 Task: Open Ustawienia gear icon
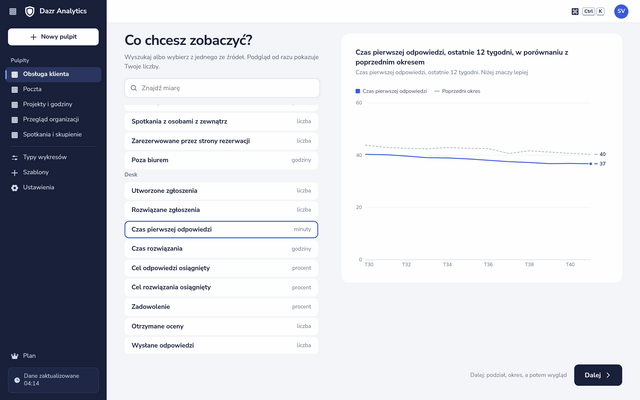pos(15,188)
